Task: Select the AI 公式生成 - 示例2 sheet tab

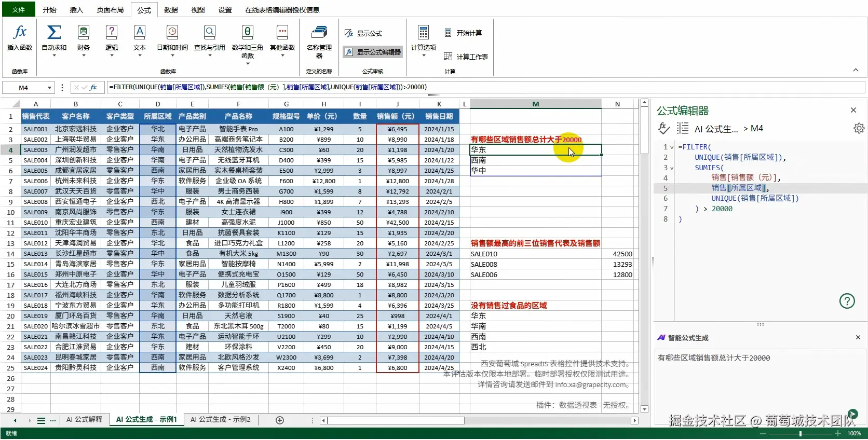Action: click(x=220, y=419)
